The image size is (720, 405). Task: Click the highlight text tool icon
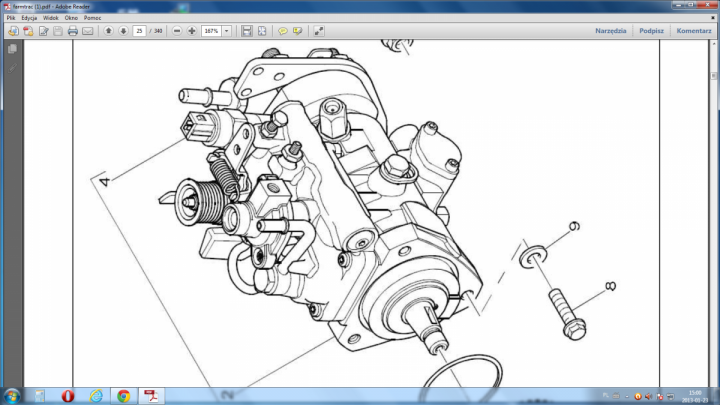click(297, 31)
